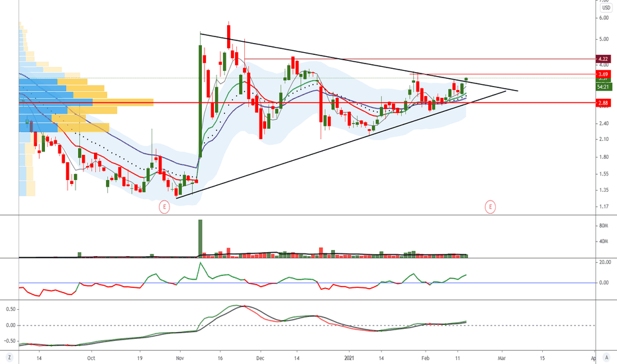Select the lower ascending black trendline
This screenshot has height=364, width=617.
point(341,144)
